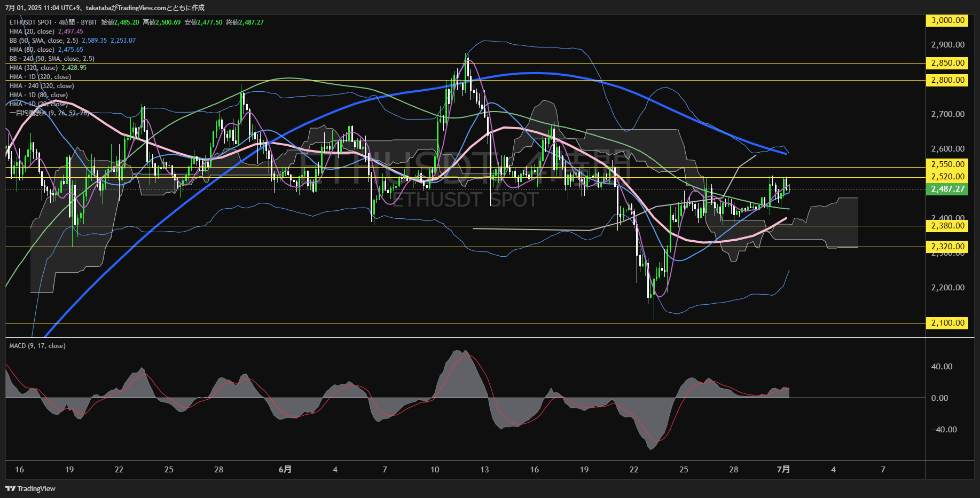This screenshot has height=498, width=980.
Task: Select the 2,520.00 price line label
Action: pos(947,177)
